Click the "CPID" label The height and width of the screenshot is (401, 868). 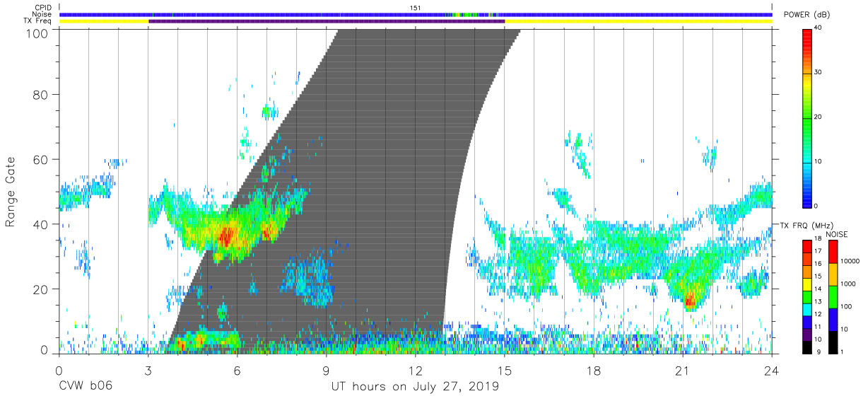42,7
